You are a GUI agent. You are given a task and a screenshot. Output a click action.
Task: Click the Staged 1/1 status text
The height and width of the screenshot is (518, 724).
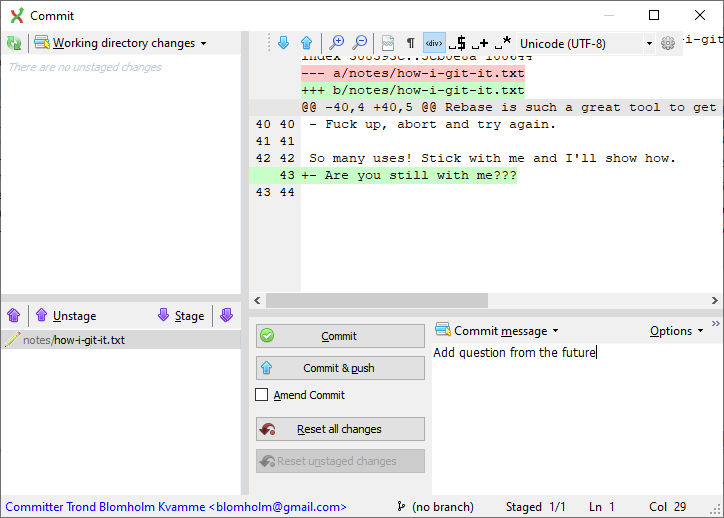(x=536, y=507)
